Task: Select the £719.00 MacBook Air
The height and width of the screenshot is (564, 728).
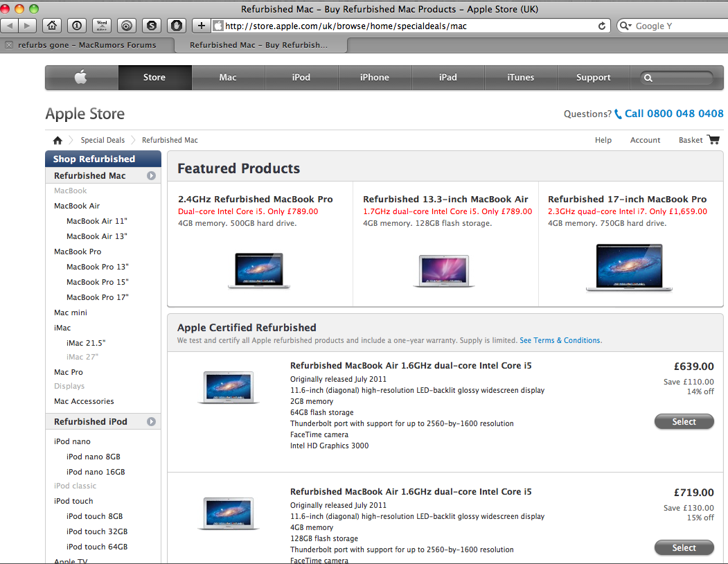Action: pos(684,548)
